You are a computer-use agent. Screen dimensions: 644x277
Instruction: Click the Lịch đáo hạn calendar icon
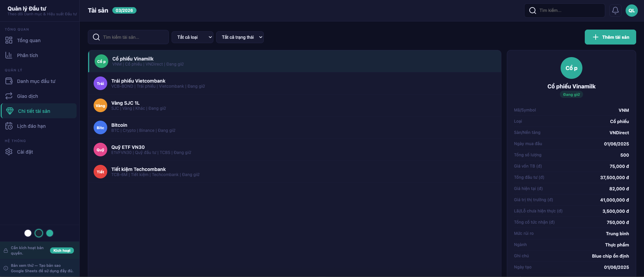point(9,126)
